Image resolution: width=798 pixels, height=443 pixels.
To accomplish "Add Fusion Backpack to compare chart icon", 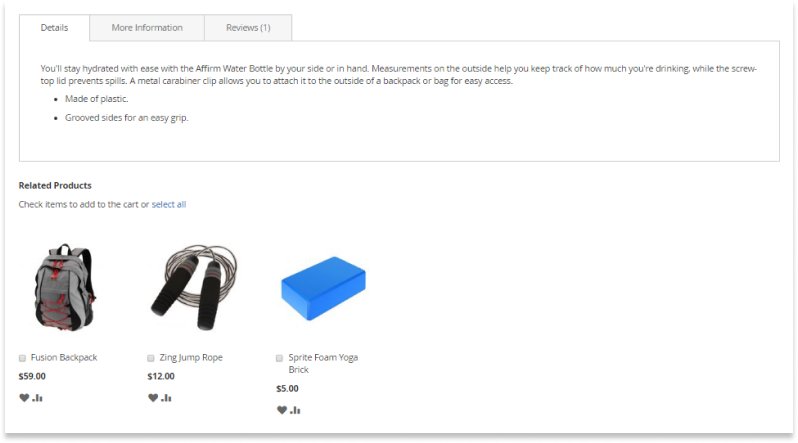I will tap(37, 398).
